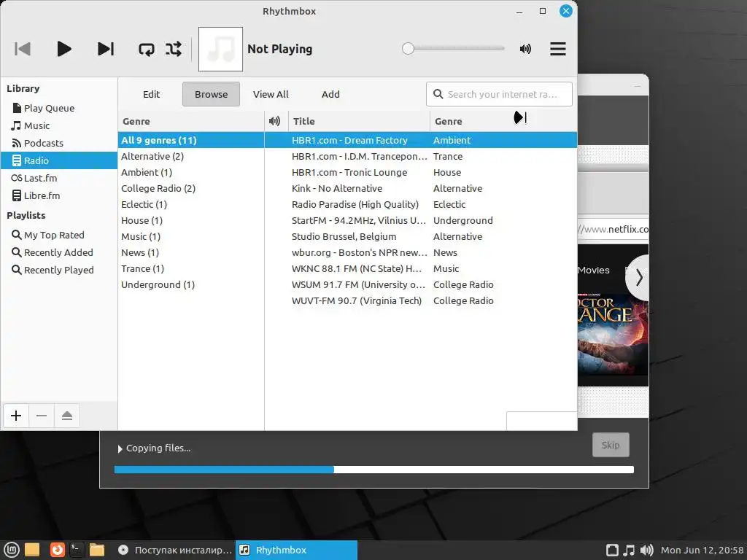Click the Rhythmbox taskbar entry
This screenshot has height=560, width=747.
pos(296,550)
